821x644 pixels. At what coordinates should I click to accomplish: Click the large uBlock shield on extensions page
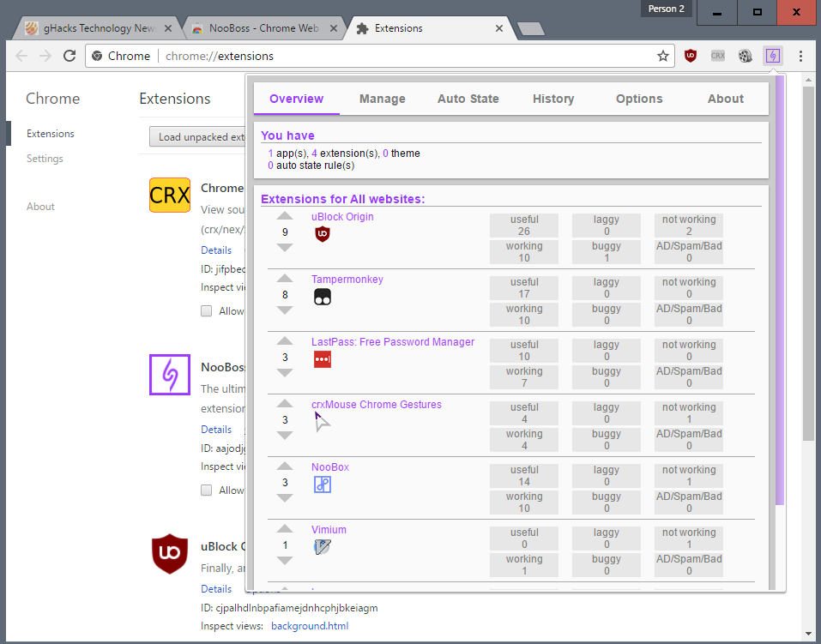click(x=170, y=553)
